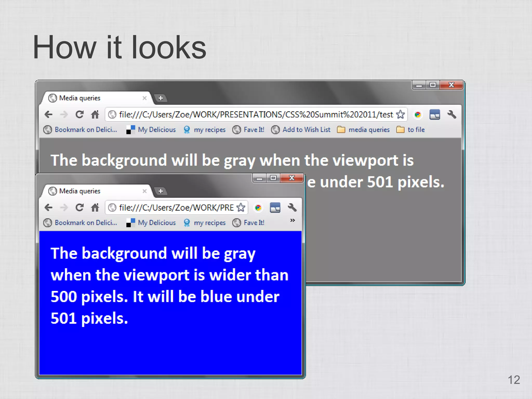Viewport: 532px width, 399px height.
Task: Click the back arrow in the large browser window
Action: (49, 114)
